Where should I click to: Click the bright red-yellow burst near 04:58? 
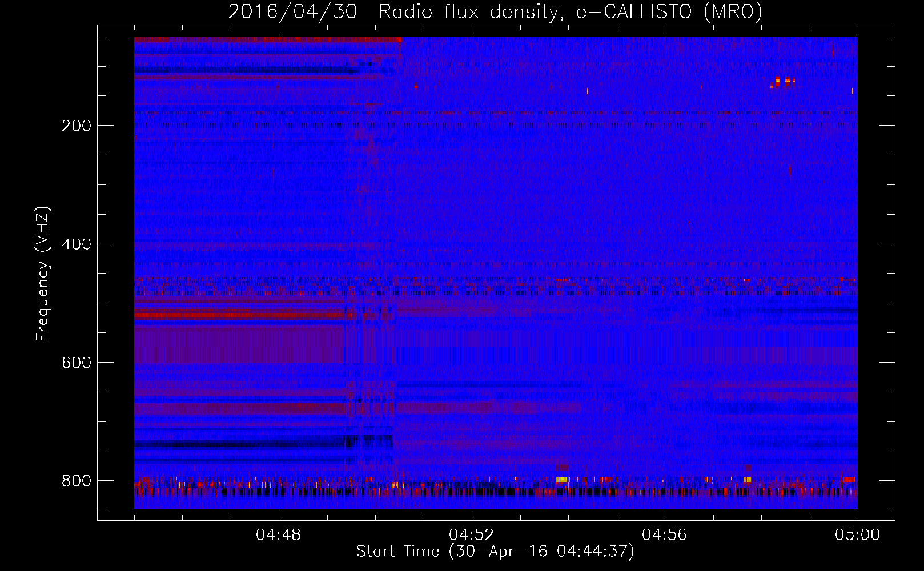click(783, 82)
